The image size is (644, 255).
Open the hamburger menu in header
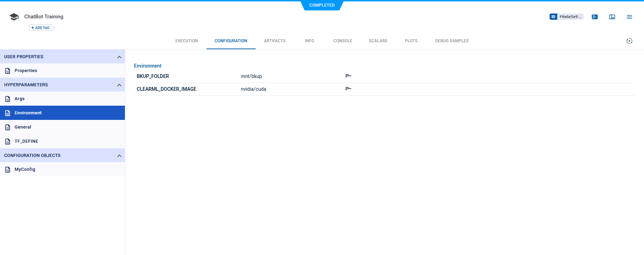(x=629, y=17)
